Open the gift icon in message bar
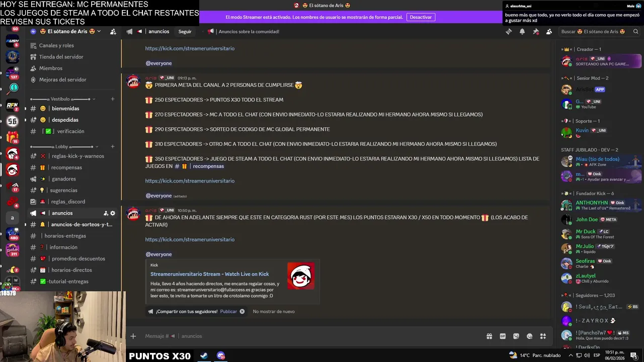The width and height of the screenshot is (644, 362). point(489,336)
